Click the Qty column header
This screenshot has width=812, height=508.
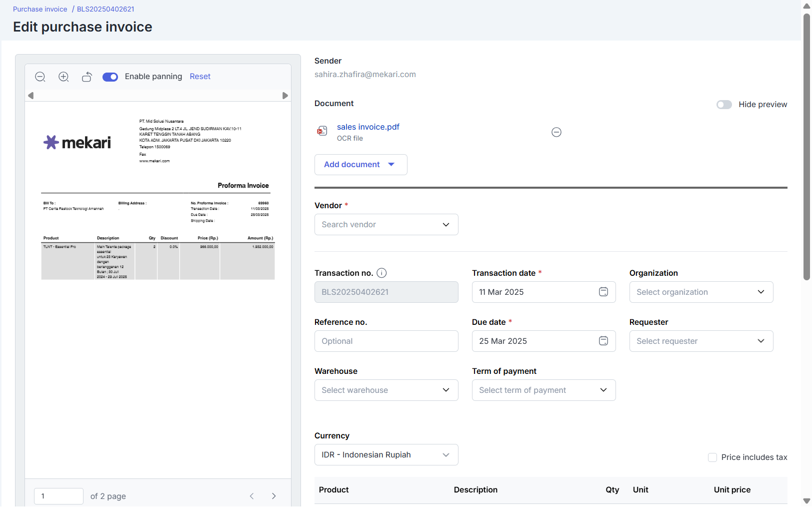(x=612, y=490)
